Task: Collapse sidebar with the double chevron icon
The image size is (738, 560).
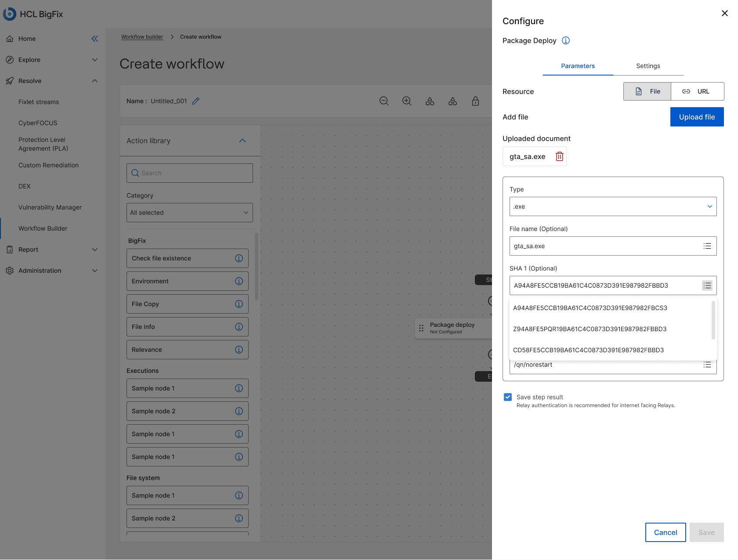Action: click(95, 39)
